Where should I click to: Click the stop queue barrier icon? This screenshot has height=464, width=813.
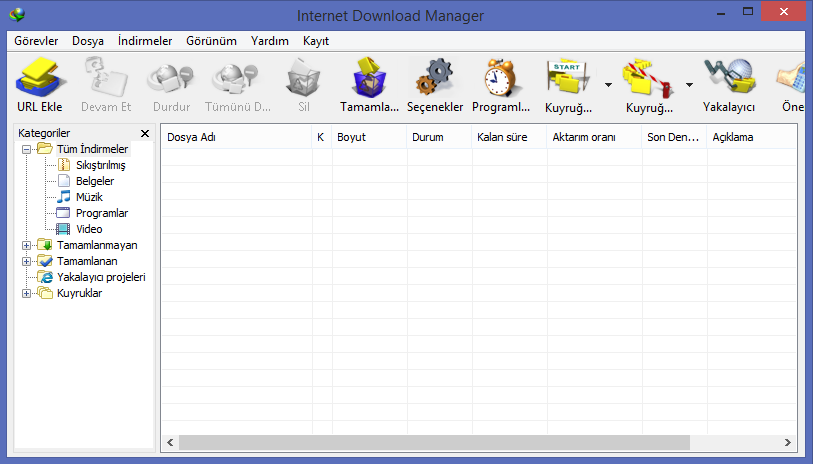648,79
